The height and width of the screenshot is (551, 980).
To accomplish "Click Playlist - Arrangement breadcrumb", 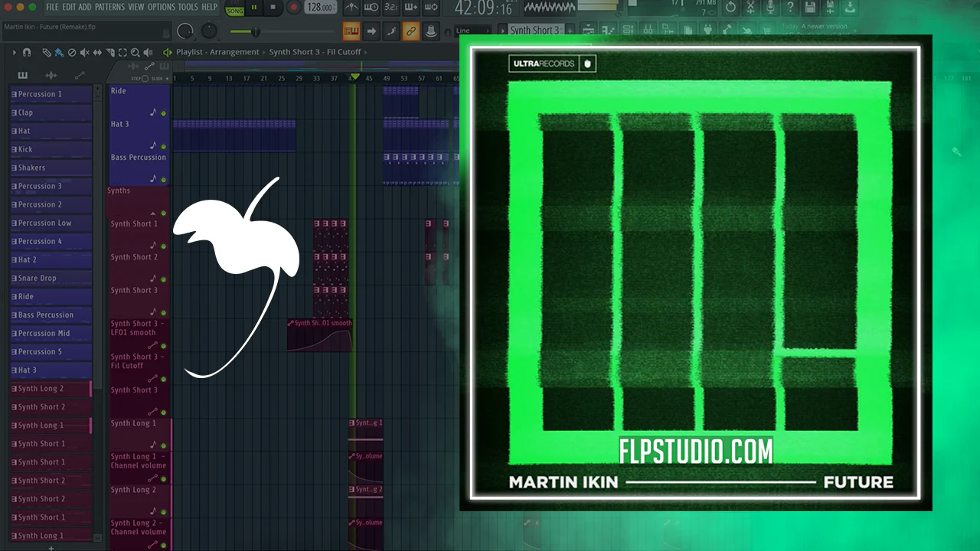I will 217,52.
